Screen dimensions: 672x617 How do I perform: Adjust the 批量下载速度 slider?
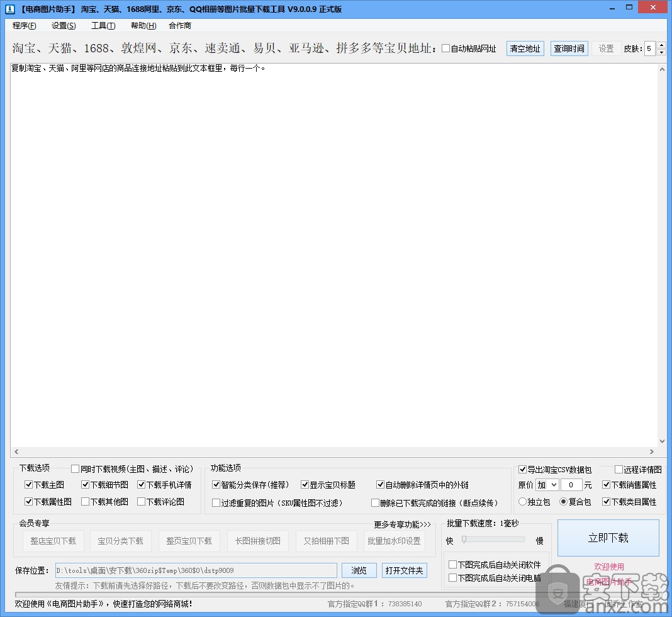click(464, 540)
